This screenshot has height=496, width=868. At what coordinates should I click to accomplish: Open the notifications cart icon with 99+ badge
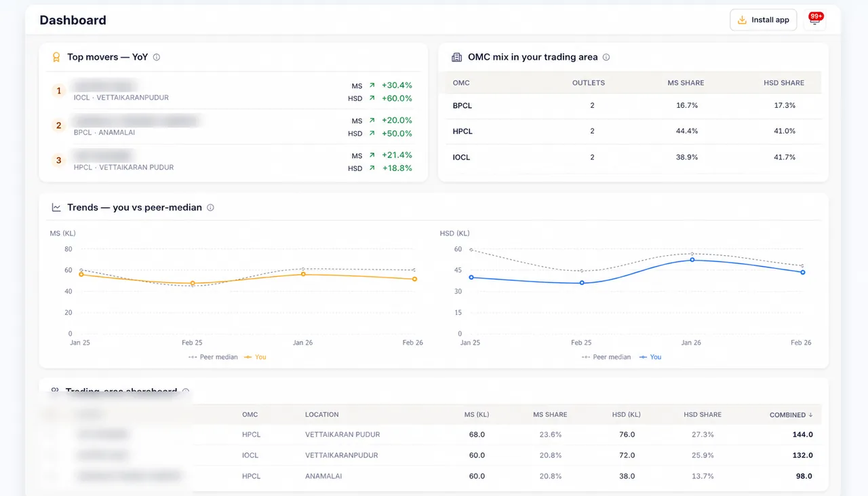(814, 20)
